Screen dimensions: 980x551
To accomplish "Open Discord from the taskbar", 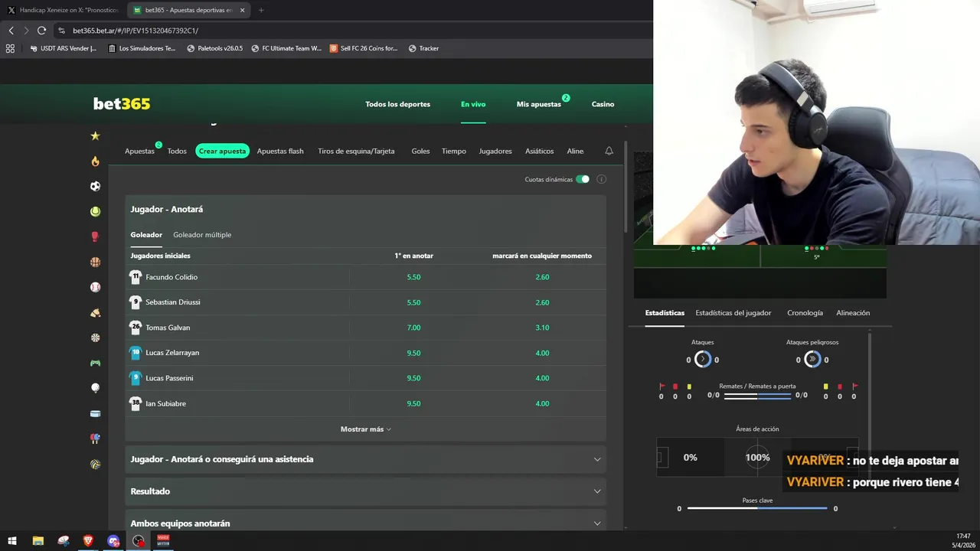I will 113,540.
